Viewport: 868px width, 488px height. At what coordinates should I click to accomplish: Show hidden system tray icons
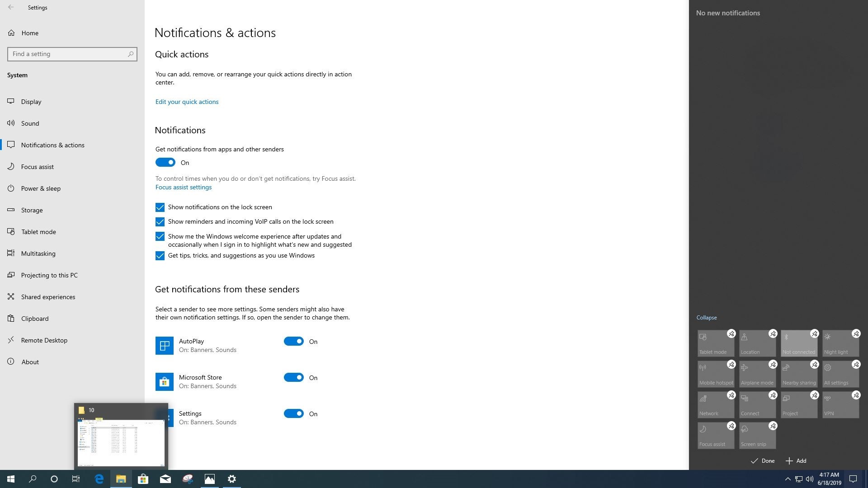(x=788, y=479)
